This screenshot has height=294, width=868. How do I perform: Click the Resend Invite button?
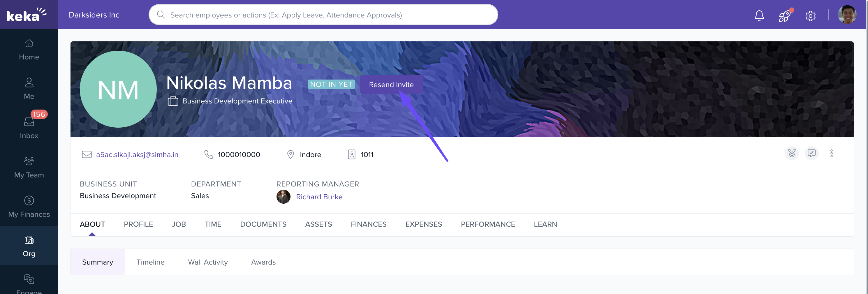pyautogui.click(x=391, y=84)
